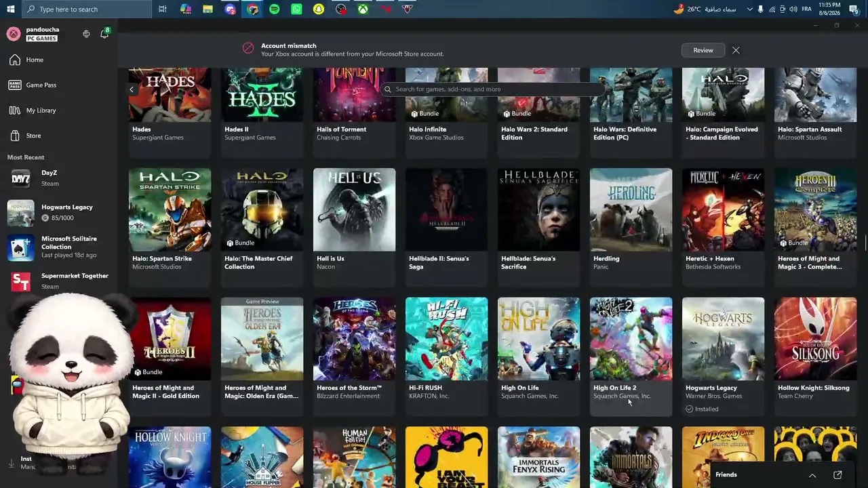Select the Halo: Spartan Strike cover art
The image size is (868, 488).
click(x=170, y=209)
